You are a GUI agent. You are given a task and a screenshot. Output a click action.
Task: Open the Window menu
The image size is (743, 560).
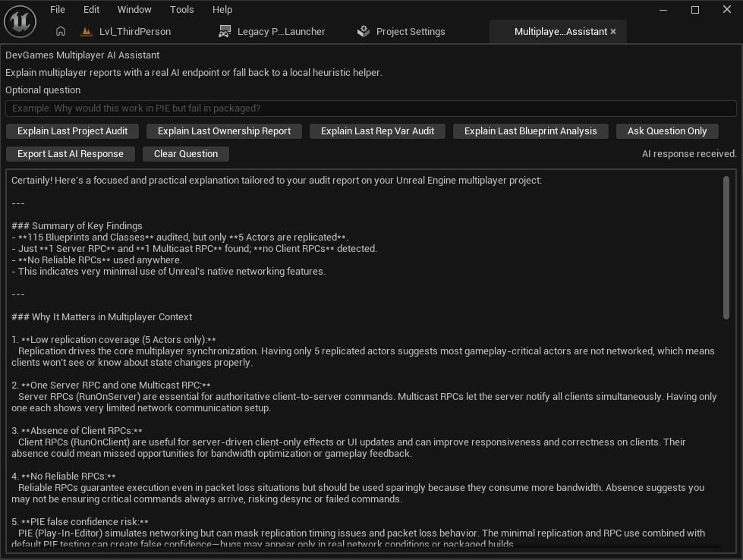click(134, 9)
